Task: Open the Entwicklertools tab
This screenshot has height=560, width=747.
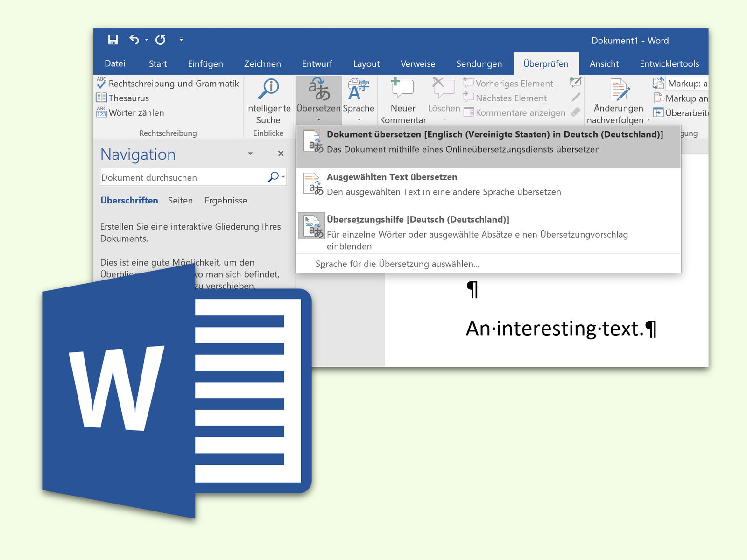Action: click(669, 63)
